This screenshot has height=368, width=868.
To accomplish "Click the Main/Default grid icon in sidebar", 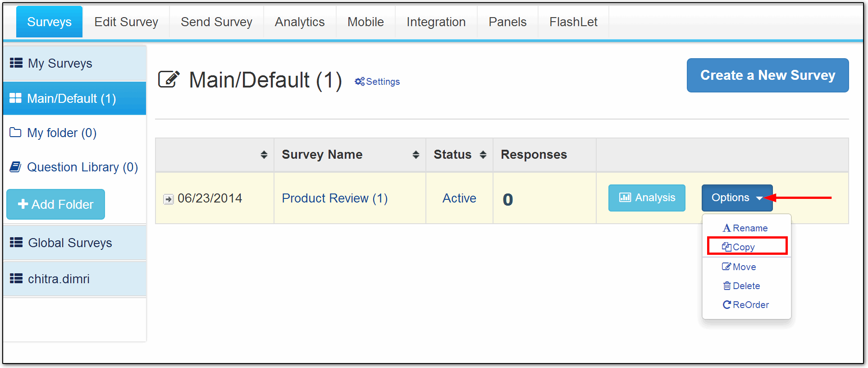I will pos(15,98).
